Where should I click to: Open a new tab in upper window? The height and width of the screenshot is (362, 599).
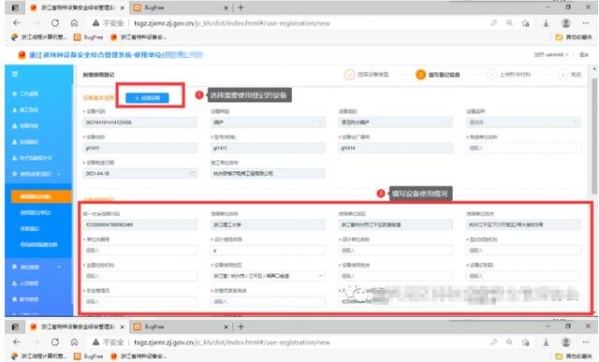click(x=241, y=7)
